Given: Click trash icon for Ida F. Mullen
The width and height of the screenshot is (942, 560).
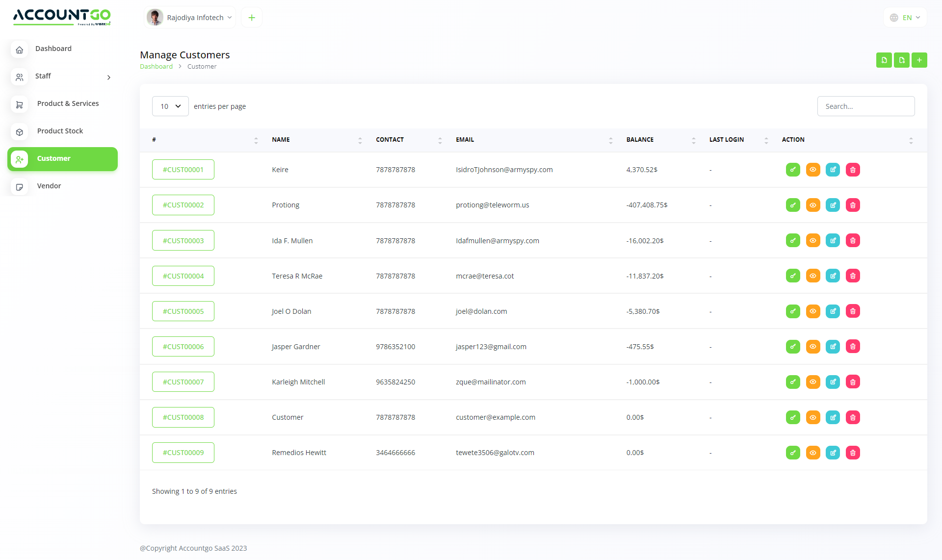Looking at the screenshot, I should pos(853,240).
